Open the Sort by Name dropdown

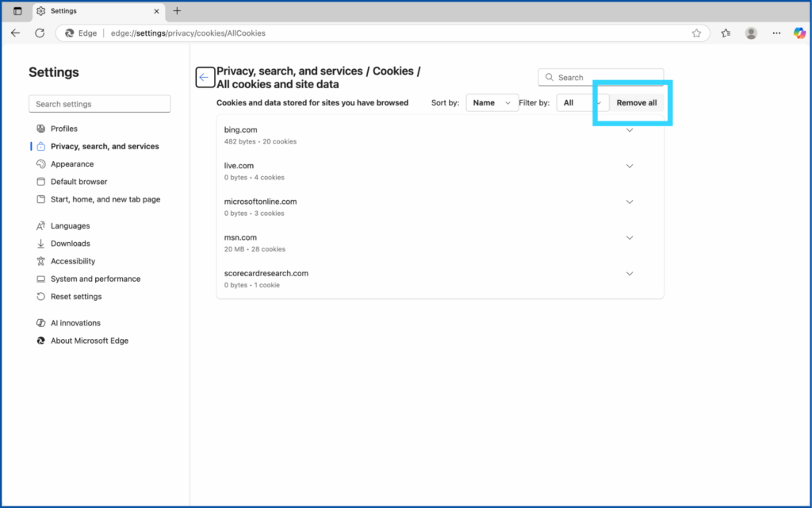tap(492, 102)
